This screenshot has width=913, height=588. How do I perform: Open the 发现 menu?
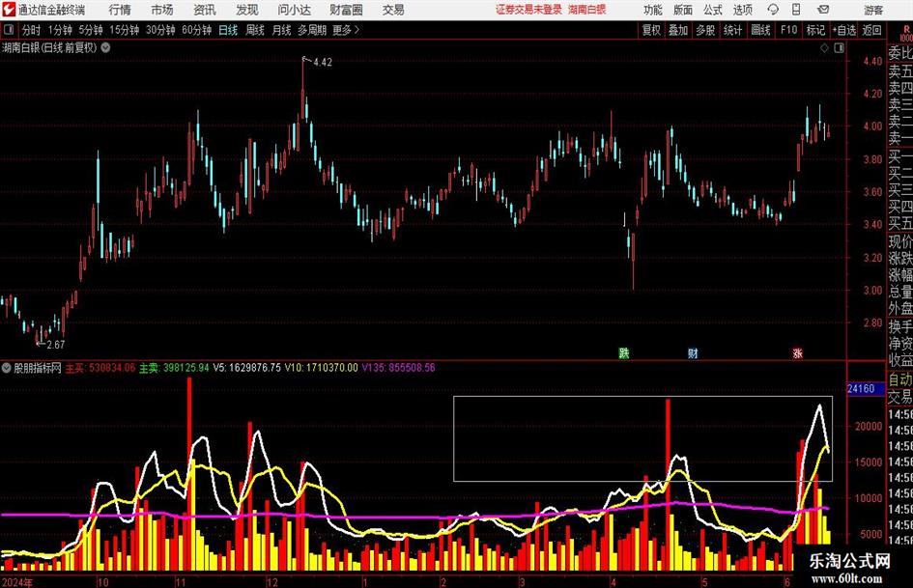tap(247, 10)
